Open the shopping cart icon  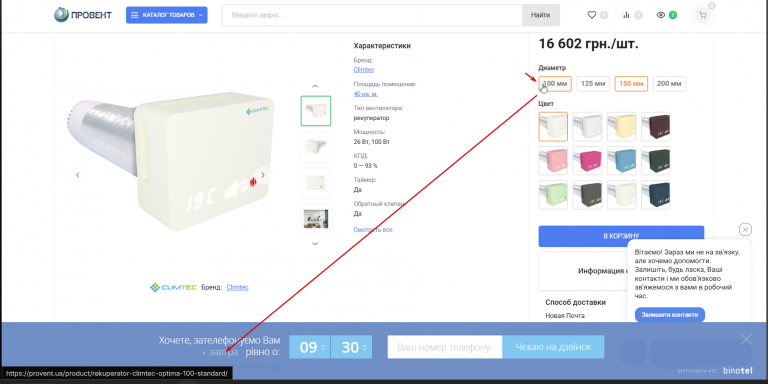pos(703,15)
